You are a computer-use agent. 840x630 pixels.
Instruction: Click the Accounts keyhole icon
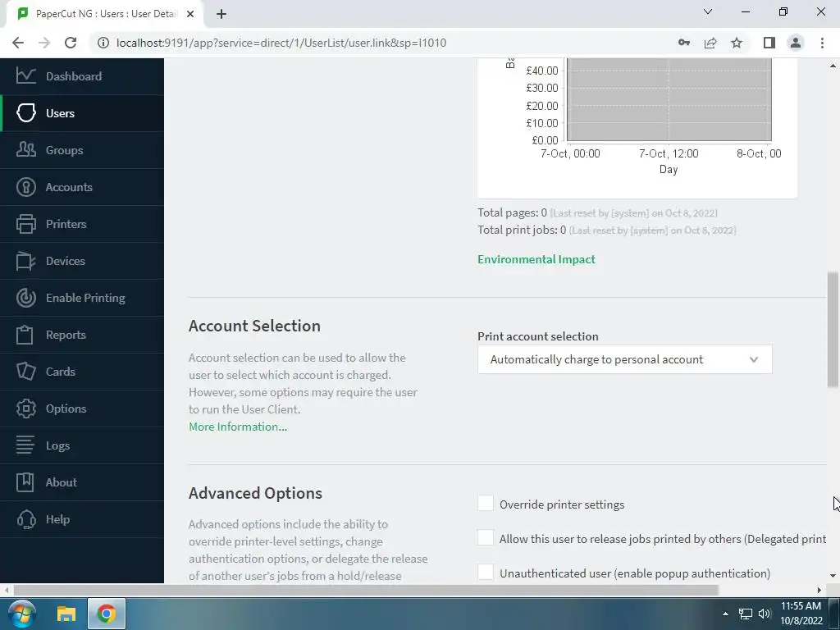tap(25, 186)
